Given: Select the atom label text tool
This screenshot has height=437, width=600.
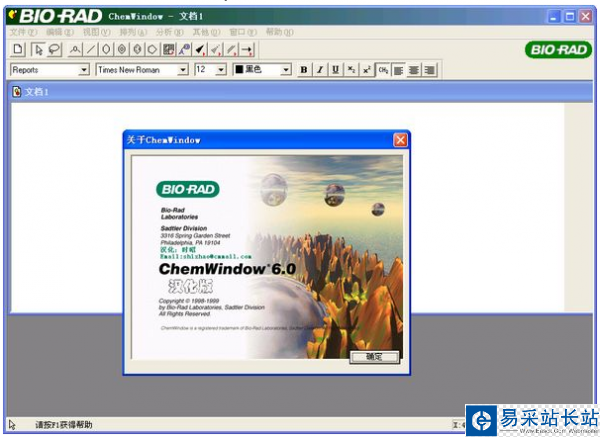Looking at the screenshot, I should (184, 49).
